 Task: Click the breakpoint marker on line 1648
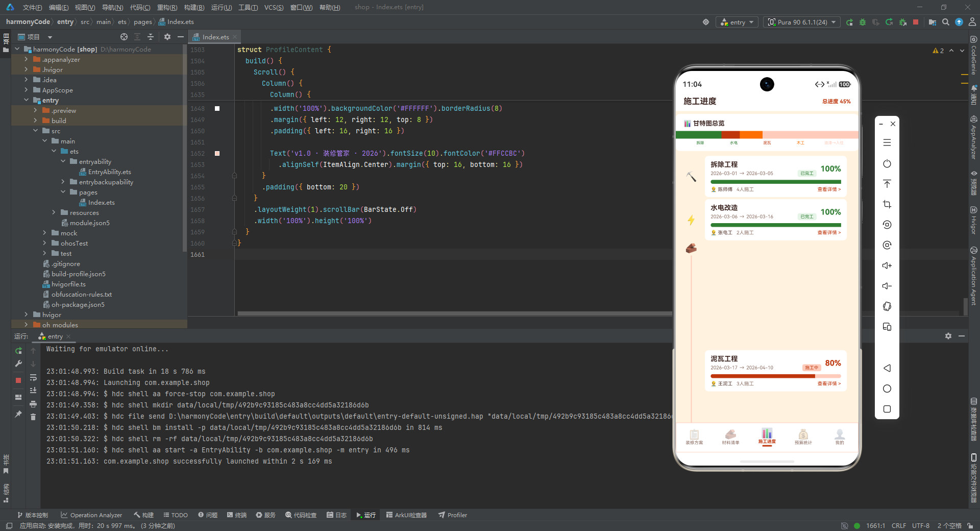pos(217,108)
